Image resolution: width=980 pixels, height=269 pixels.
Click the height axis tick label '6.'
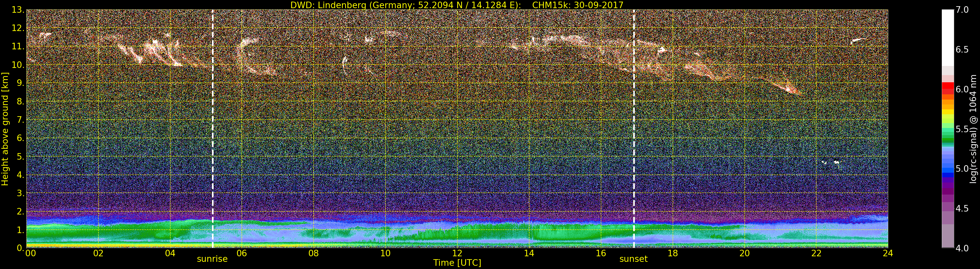(x=21, y=138)
